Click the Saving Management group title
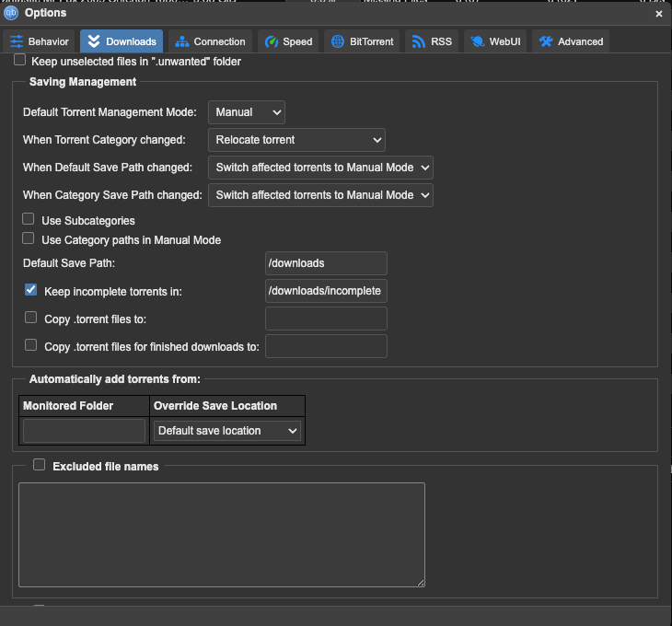This screenshot has height=626, width=672. [83, 82]
